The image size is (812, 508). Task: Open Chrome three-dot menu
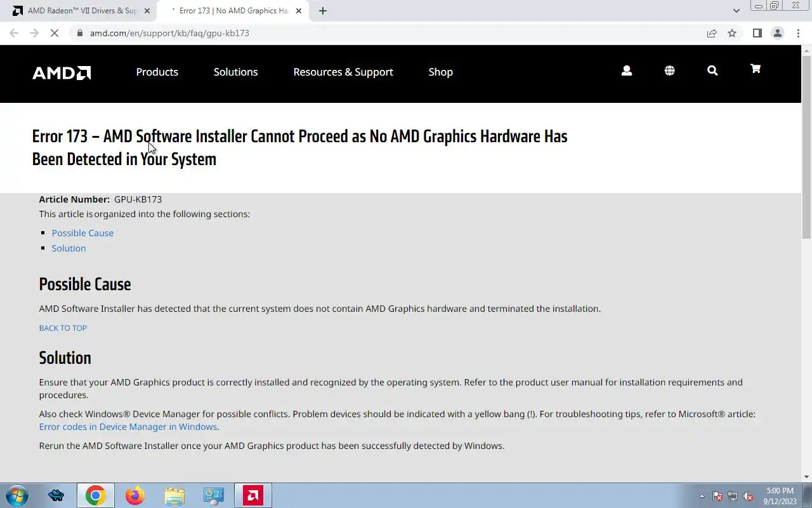(798, 33)
